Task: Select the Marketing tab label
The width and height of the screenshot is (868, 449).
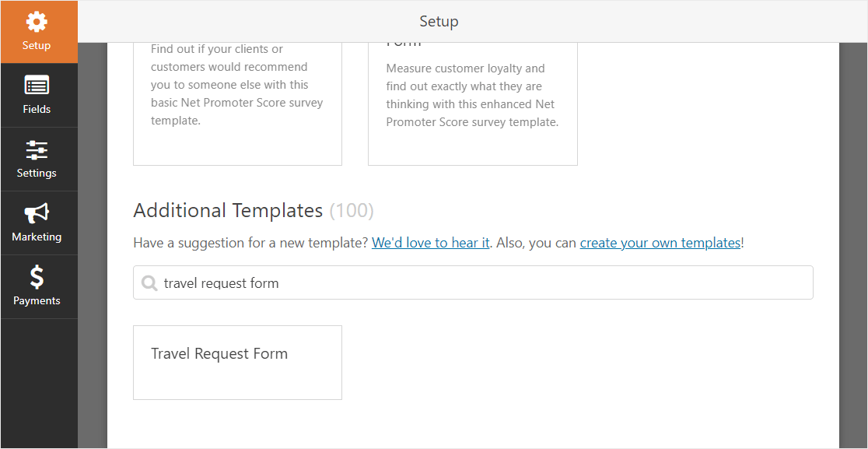Action: click(x=37, y=237)
